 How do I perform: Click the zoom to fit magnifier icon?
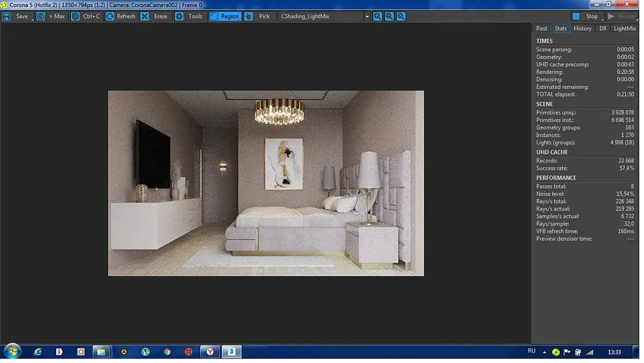coord(401,16)
